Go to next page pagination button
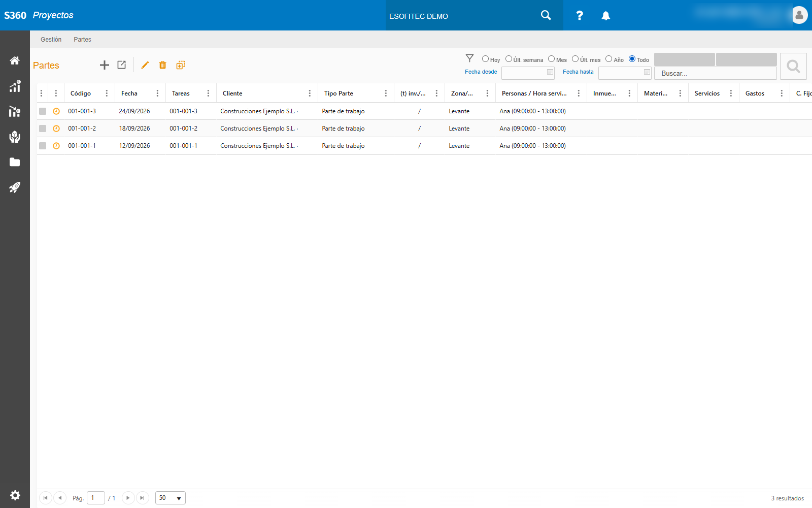Viewport: 812px width, 508px height. (x=128, y=498)
